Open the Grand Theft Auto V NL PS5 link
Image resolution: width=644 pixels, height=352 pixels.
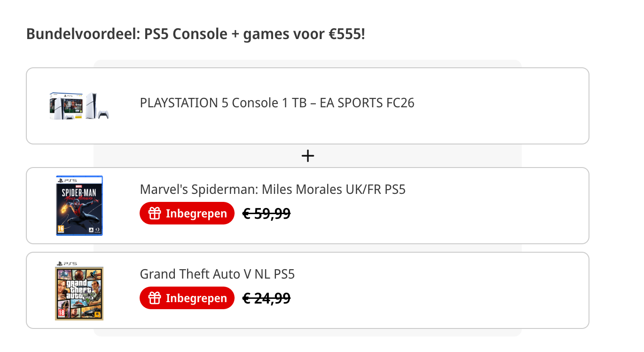point(217,274)
